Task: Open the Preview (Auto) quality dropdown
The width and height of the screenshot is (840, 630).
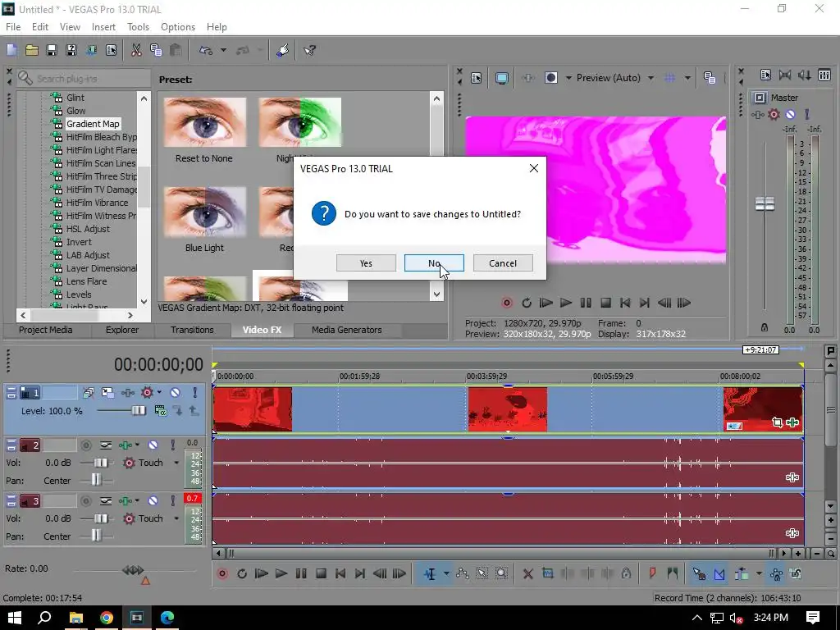Action: 651,78
